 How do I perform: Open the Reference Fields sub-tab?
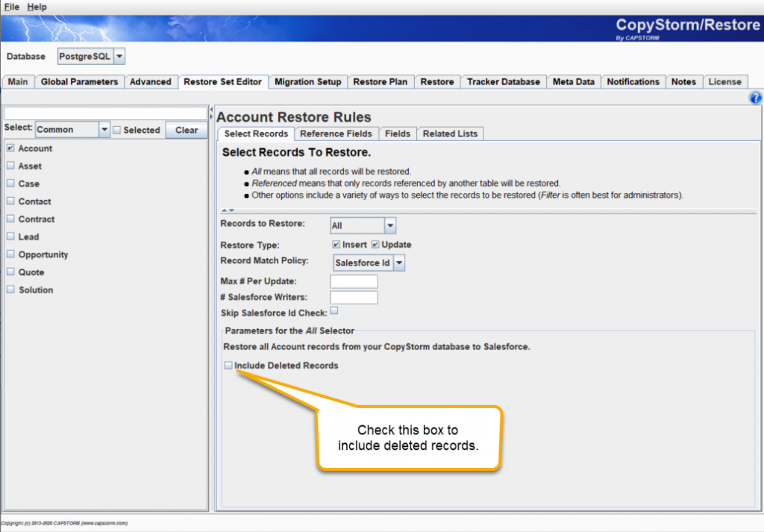[336, 134]
